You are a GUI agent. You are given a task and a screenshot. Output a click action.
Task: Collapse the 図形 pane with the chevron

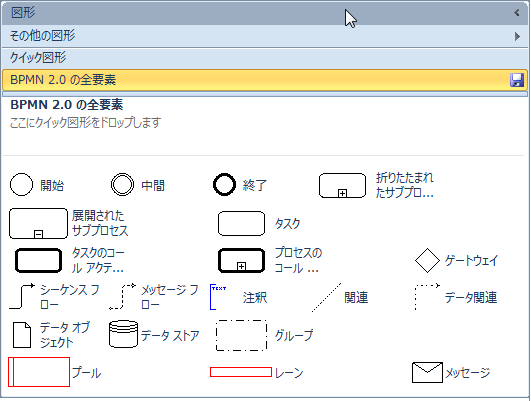click(x=517, y=13)
